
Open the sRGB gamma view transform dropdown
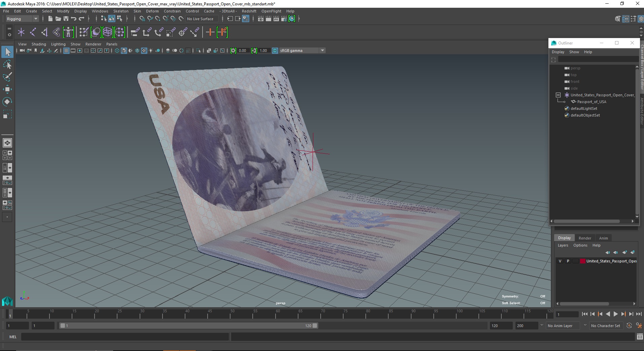(302, 51)
